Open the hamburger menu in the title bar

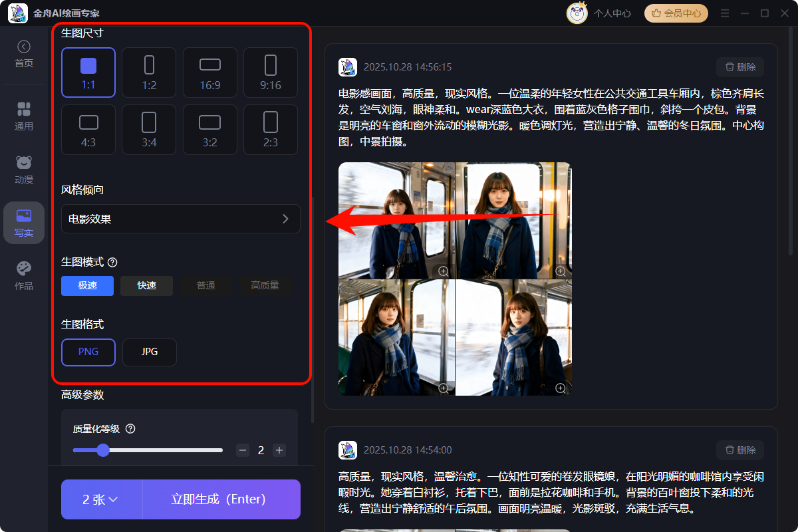pos(724,13)
